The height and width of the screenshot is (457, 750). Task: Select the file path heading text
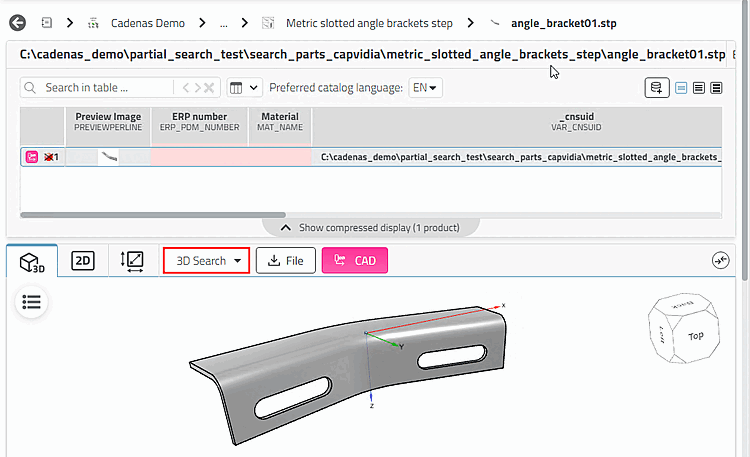coord(372,55)
